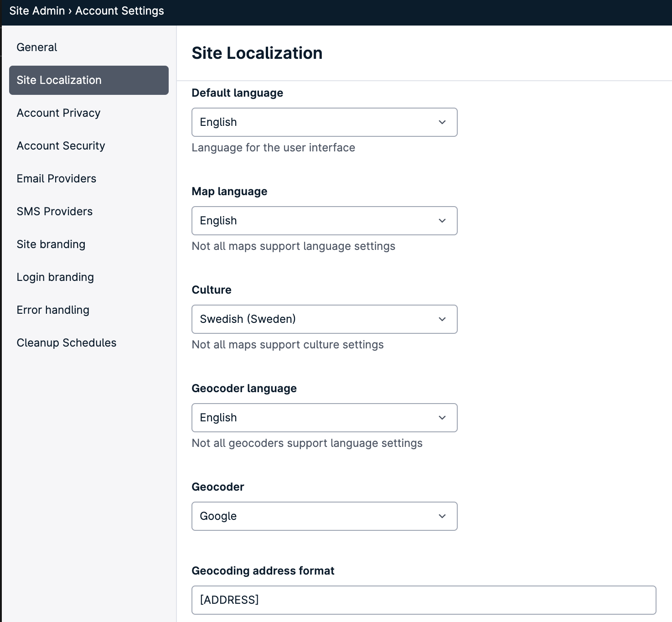Open the Default language dropdown
The image size is (672, 622).
tap(325, 122)
